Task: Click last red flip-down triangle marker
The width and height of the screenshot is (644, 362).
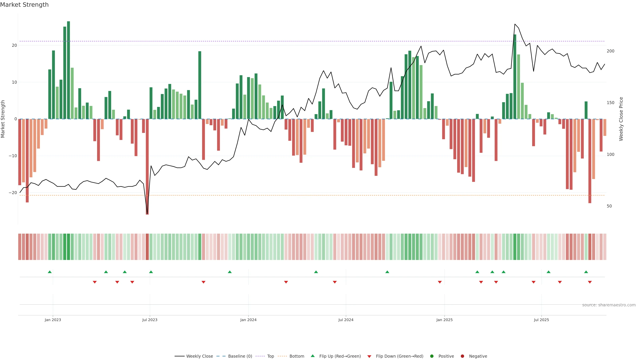Action: click(x=590, y=282)
